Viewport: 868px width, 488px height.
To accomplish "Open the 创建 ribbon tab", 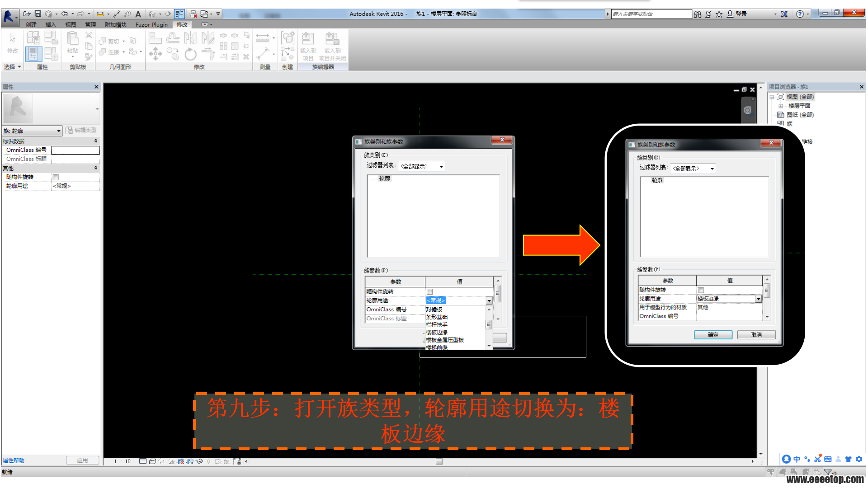I will (31, 24).
